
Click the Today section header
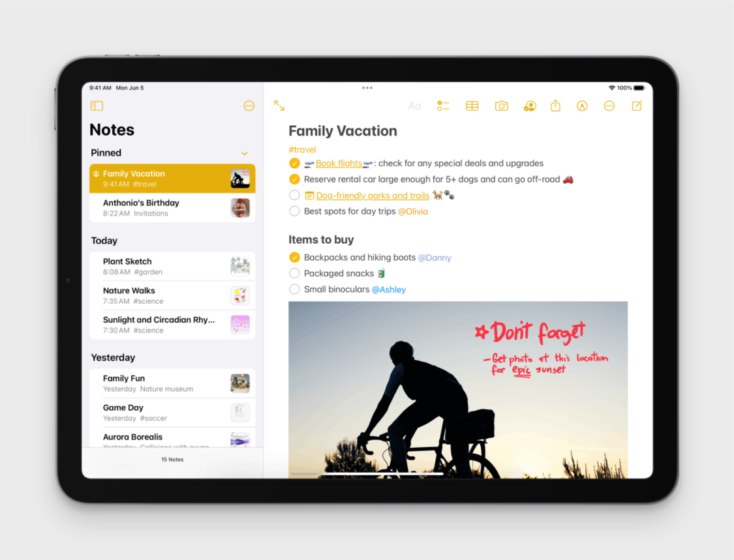[104, 241]
